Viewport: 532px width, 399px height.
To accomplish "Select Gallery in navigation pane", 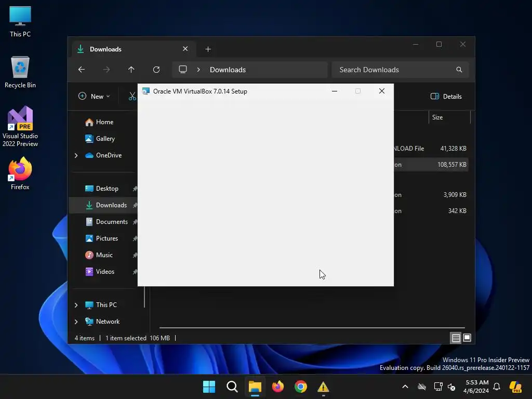I will click(x=100, y=139).
